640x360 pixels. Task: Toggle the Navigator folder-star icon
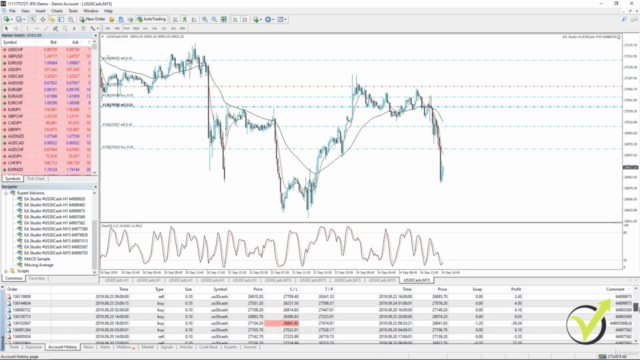coord(51,19)
